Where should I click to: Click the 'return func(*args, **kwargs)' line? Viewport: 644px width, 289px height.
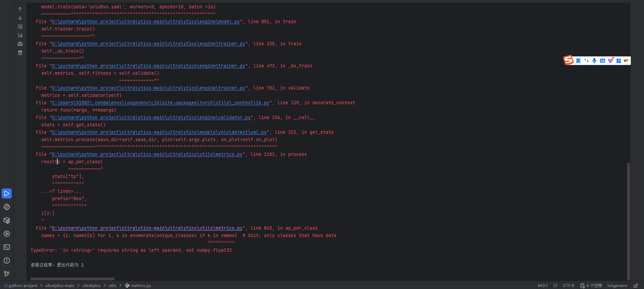(x=79, y=110)
